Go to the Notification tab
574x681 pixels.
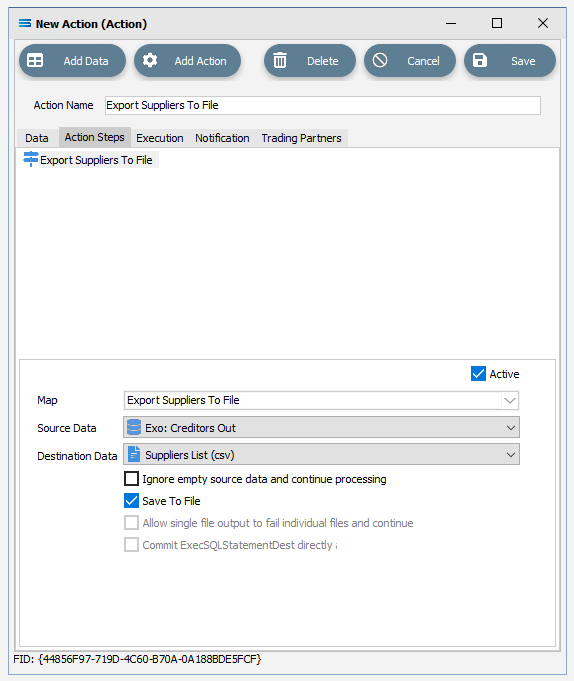pos(222,138)
